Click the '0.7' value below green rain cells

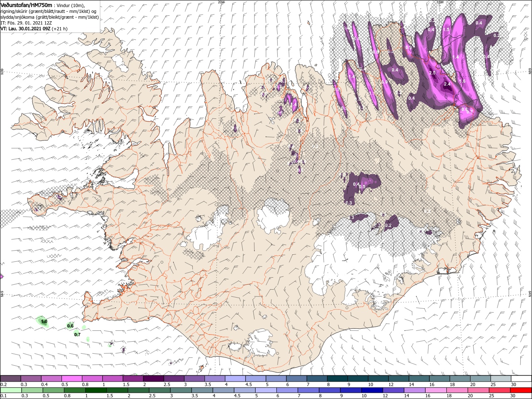tap(77, 335)
